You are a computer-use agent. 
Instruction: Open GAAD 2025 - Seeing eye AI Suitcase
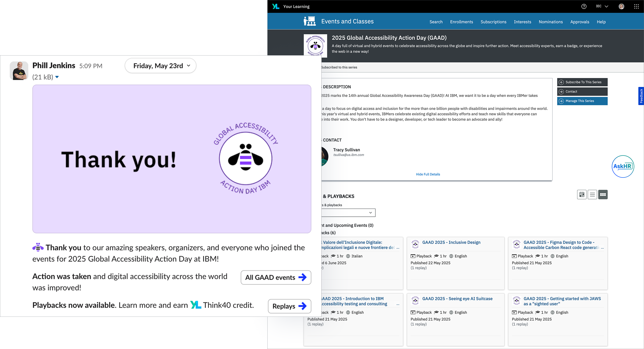pos(457,299)
